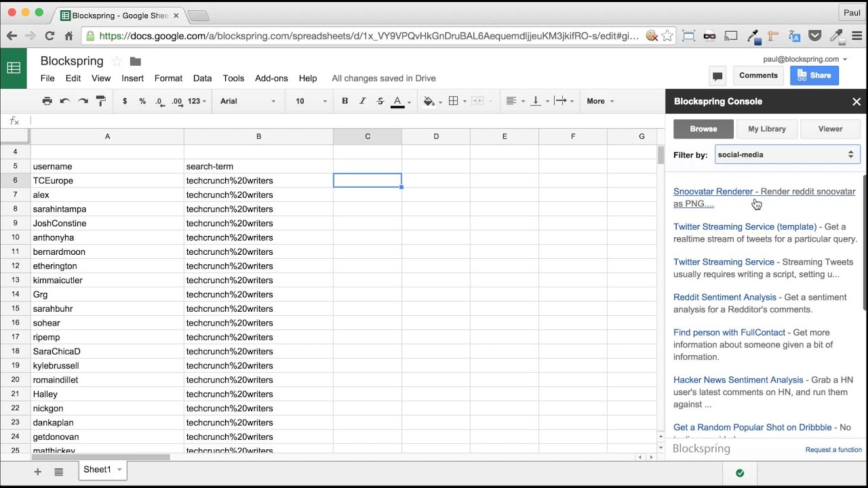Image resolution: width=868 pixels, height=488 pixels.
Task: Click the Print icon in toolbar
Action: [47, 101]
